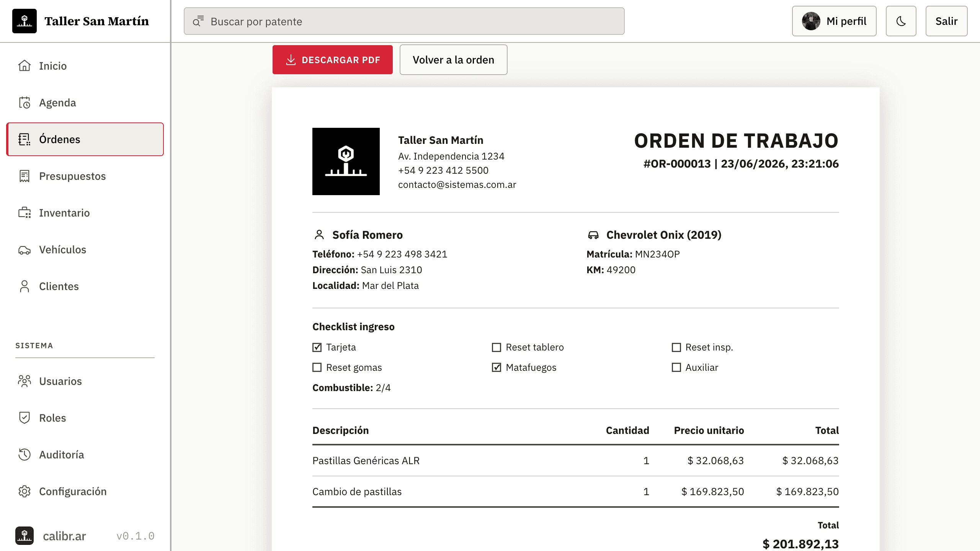This screenshot has width=980, height=551.
Task: Click the calibr.ar logo icon at sidebar bottom
Action: [24, 536]
